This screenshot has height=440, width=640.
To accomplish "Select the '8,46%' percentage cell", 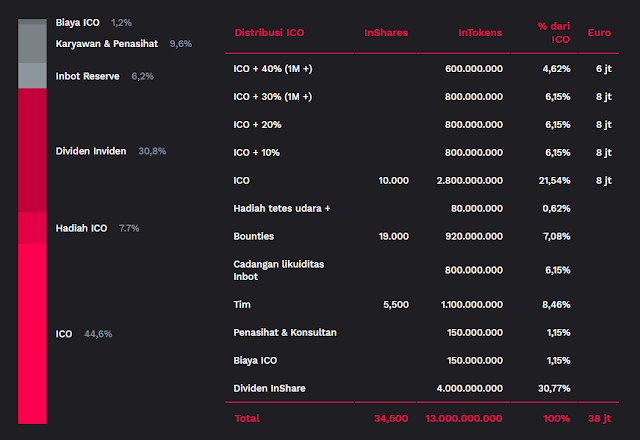I will (556, 304).
